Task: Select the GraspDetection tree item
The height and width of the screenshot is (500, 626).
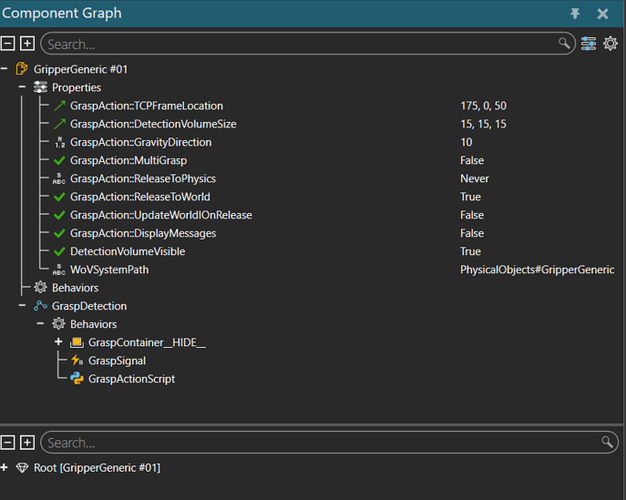Action: pos(89,306)
